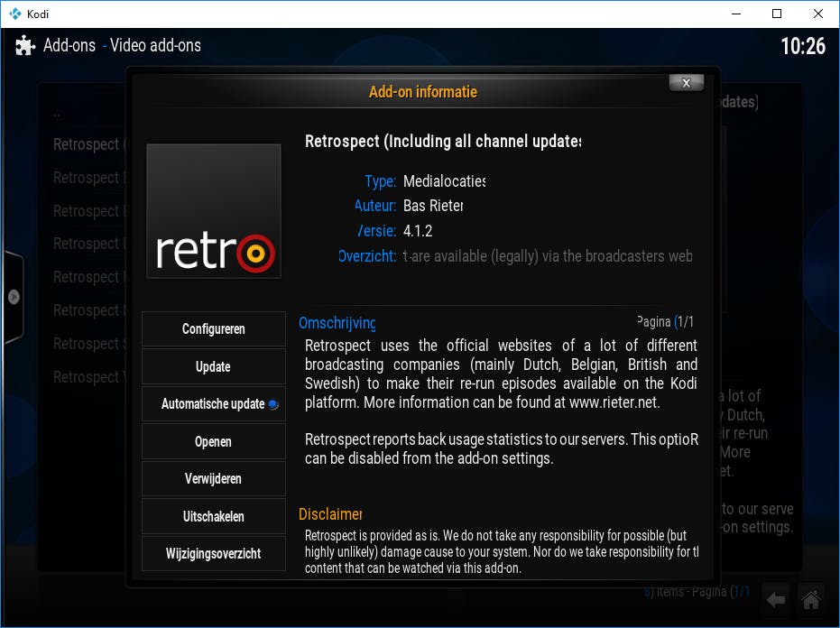Minimize the Kodi window
This screenshot has height=628, width=840.
coord(736,14)
